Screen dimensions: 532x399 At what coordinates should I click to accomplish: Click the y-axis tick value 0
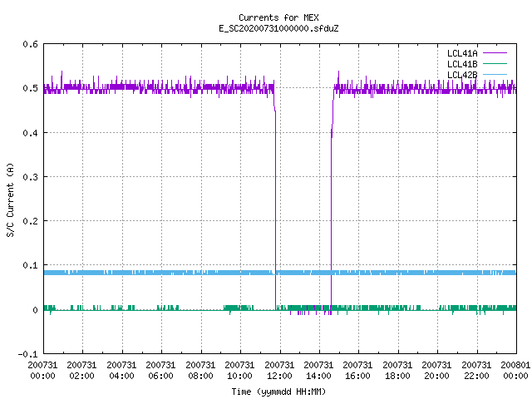click(x=35, y=310)
